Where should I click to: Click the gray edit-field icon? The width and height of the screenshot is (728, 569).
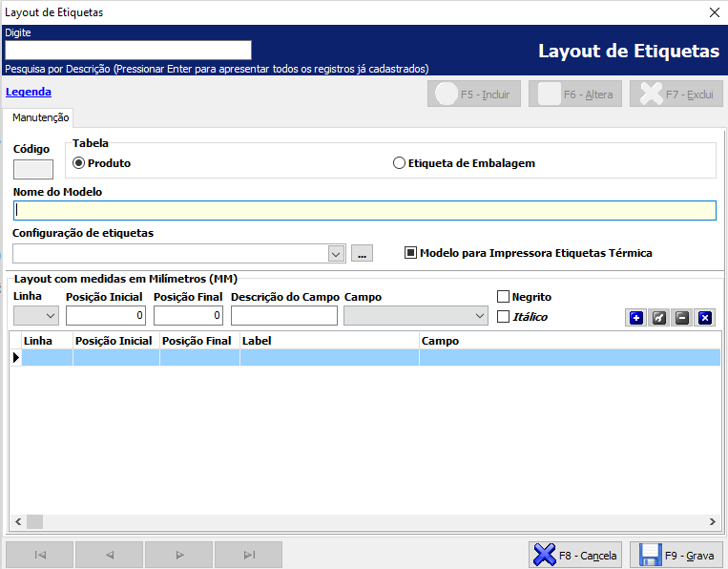click(x=659, y=318)
